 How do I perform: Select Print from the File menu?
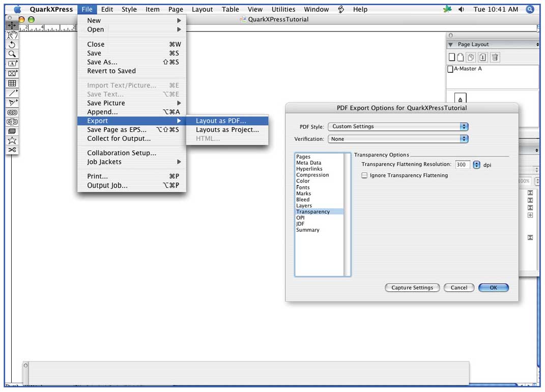(x=132, y=176)
